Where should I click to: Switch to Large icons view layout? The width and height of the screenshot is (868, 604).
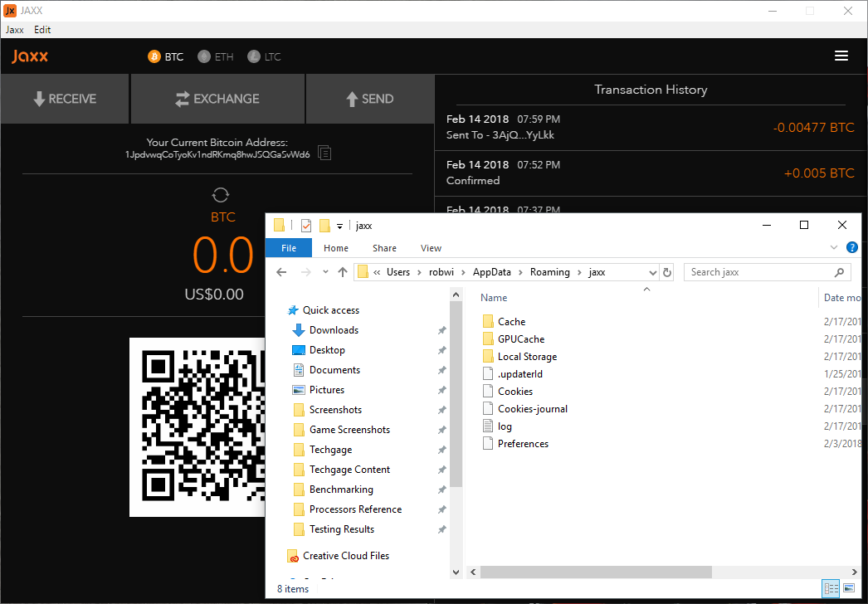pos(849,588)
